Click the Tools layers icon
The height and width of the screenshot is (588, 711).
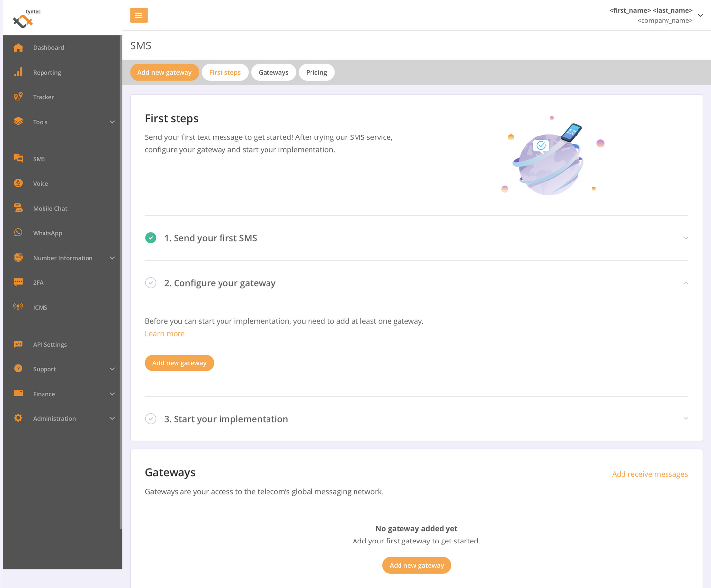point(18,121)
